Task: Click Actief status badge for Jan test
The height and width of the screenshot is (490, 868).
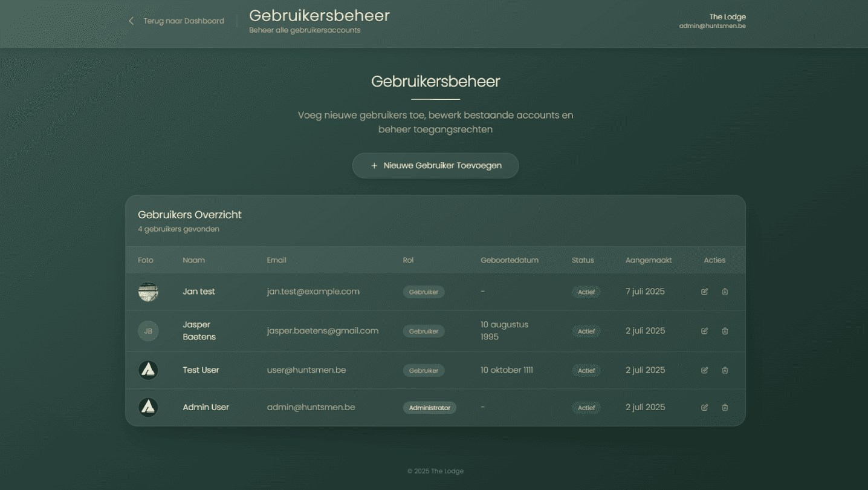Action: (586, 292)
